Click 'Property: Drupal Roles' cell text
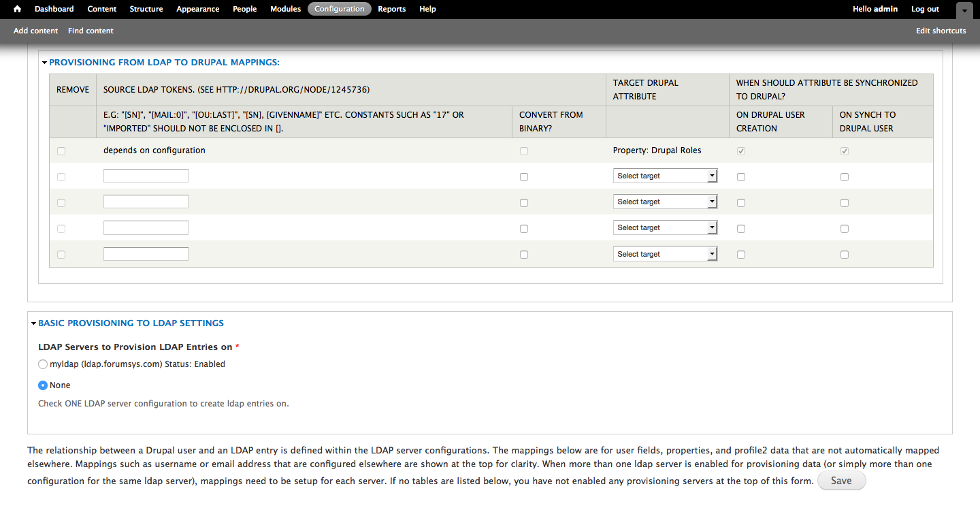Viewport: 980px width, 527px height. click(x=657, y=150)
